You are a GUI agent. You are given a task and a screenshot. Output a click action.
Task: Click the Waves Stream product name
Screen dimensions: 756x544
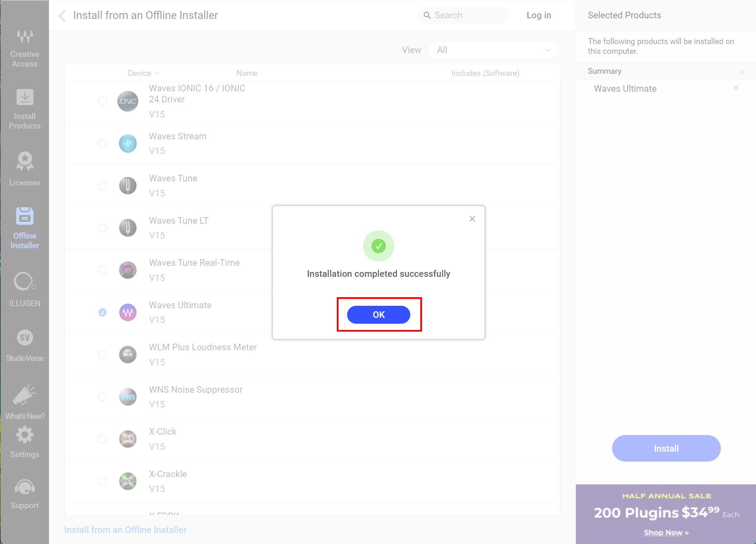178,136
